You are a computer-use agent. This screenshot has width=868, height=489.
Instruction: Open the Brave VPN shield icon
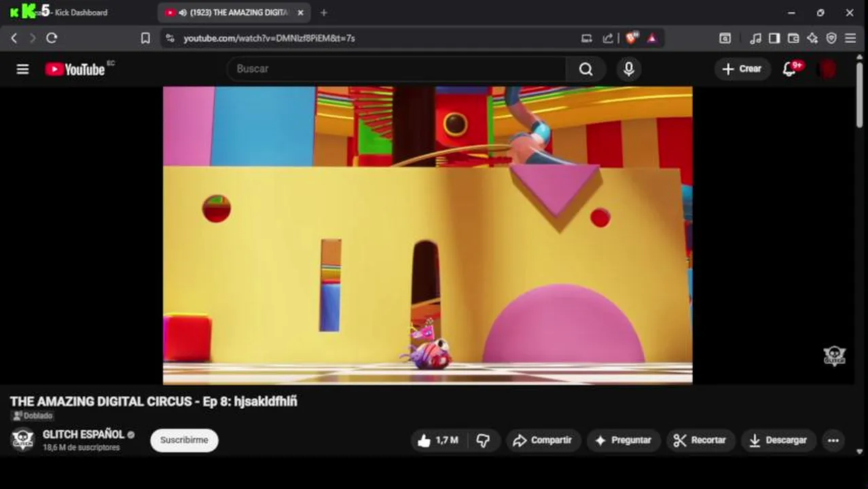(831, 38)
